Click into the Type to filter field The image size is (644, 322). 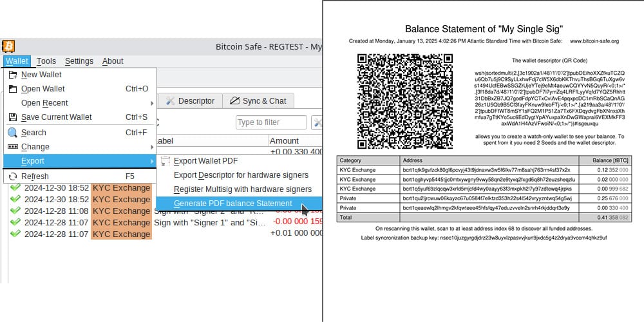(x=271, y=122)
